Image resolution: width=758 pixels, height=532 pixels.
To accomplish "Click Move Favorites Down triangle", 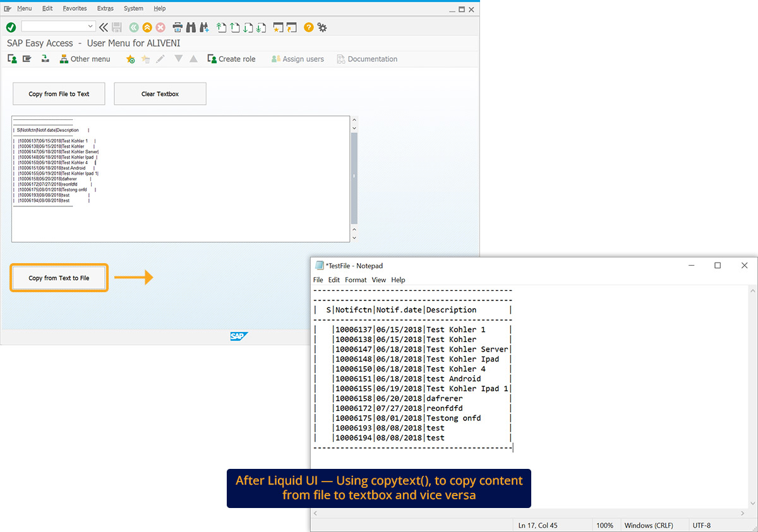I will pos(178,59).
